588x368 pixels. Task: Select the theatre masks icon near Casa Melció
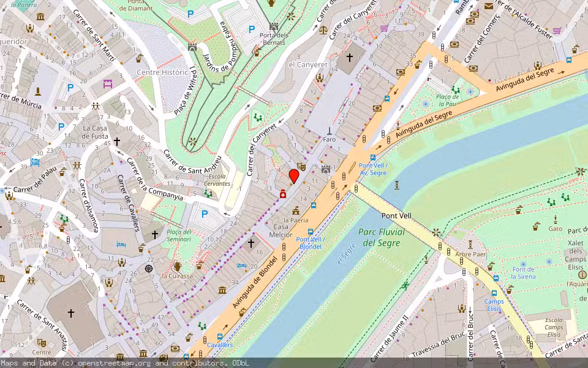tap(301, 166)
